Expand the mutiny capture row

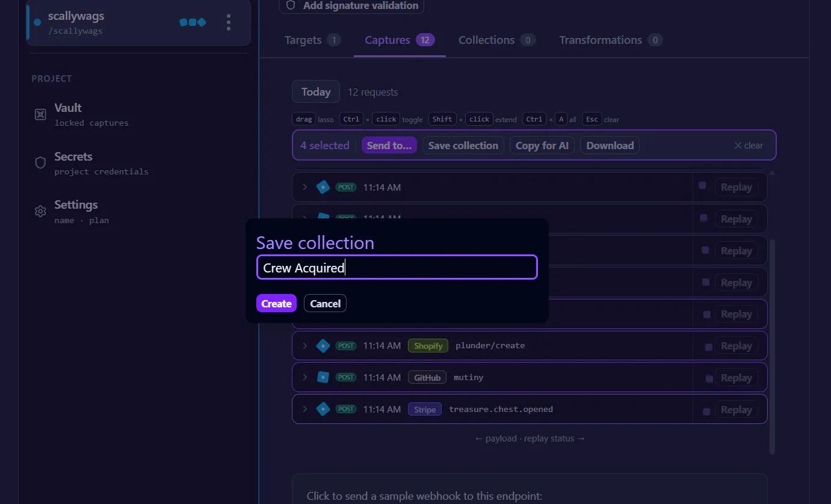305,378
